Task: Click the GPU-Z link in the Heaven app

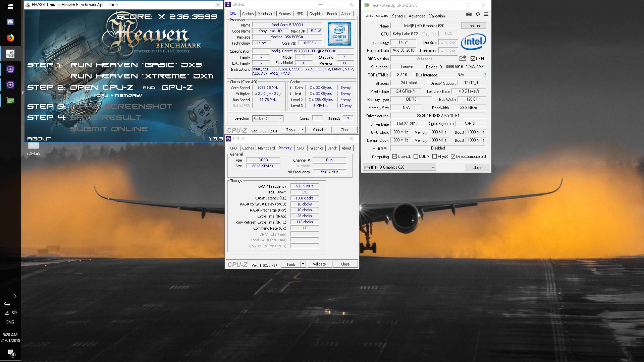Action: [x=177, y=87]
